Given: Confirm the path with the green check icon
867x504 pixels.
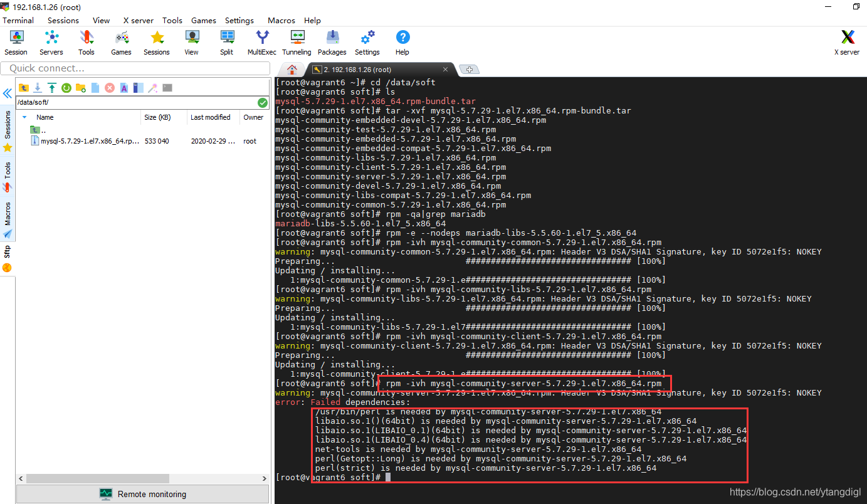Looking at the screenshot, I should coord(262,103).
